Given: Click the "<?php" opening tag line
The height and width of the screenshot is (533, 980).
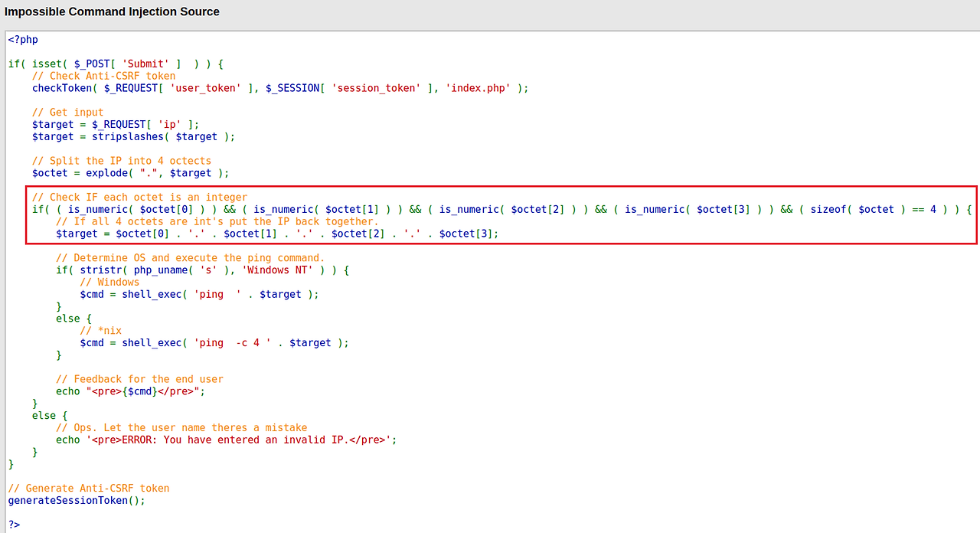Looking at the screenshot, I should 23,40.
